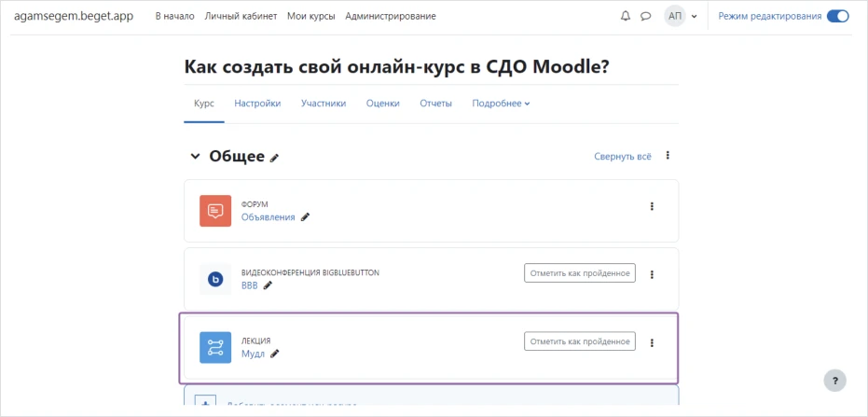
Task: Click the Свернуть всё link
Action: tap(623, 156)
